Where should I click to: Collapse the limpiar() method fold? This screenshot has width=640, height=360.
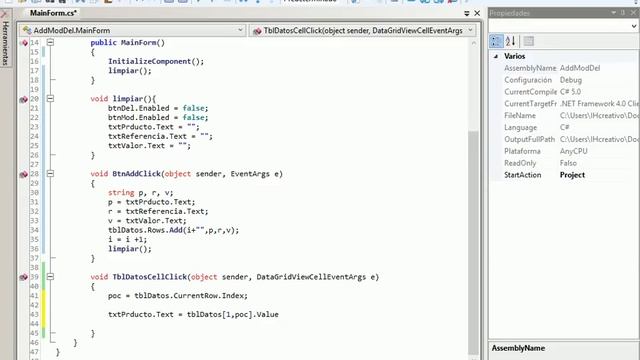click(50, 98)
